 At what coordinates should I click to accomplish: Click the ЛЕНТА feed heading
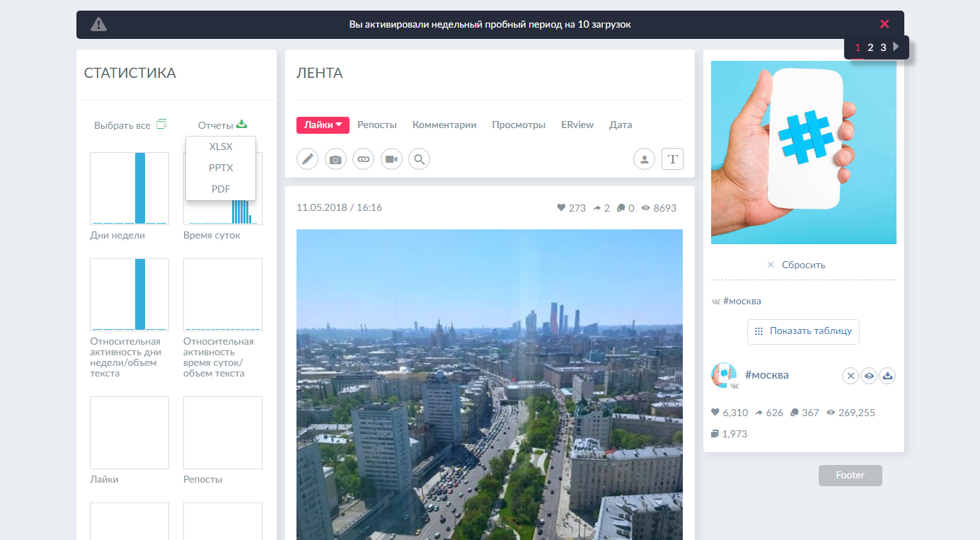320,73
